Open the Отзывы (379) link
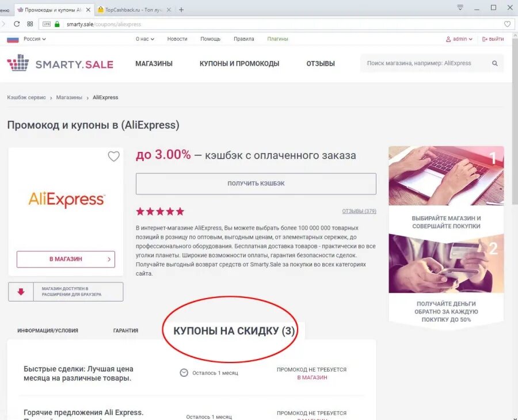 tap(359, 211)
